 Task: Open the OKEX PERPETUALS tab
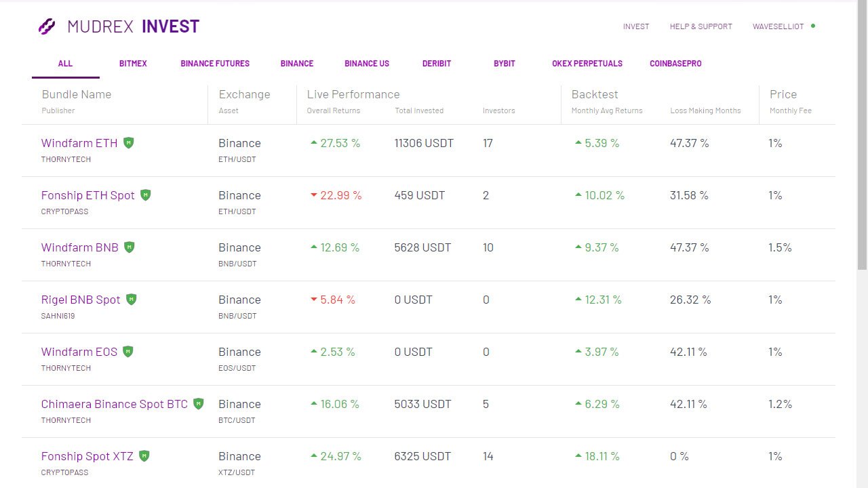(587, 64)
